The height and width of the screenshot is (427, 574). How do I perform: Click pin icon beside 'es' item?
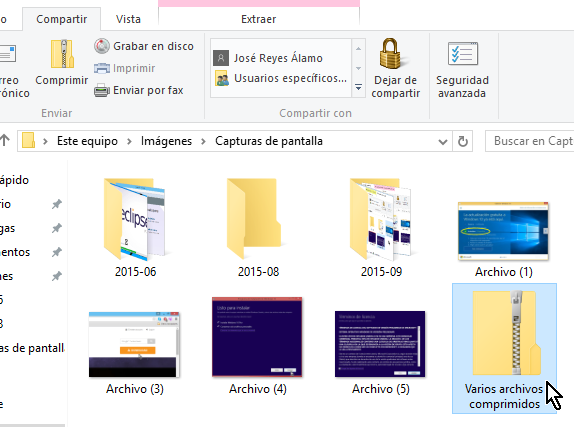(x=56, y=276)
